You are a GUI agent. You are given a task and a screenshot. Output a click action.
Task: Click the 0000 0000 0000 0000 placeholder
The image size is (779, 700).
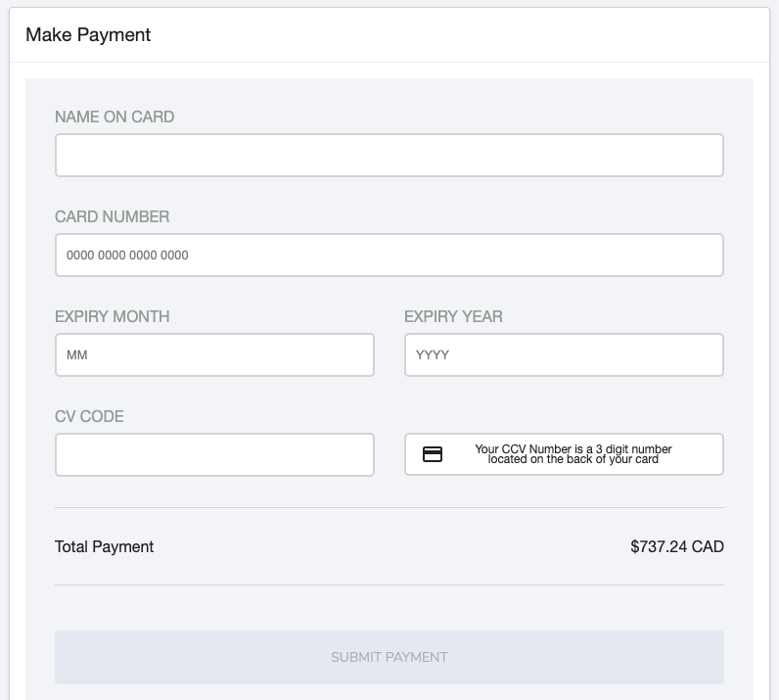[127, 256]
